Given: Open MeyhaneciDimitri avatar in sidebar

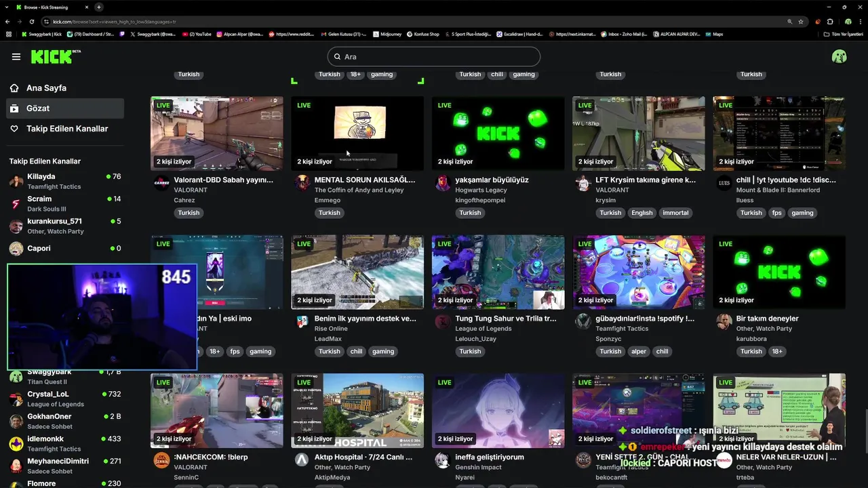Looking at the screenshot, I should 16,466.
